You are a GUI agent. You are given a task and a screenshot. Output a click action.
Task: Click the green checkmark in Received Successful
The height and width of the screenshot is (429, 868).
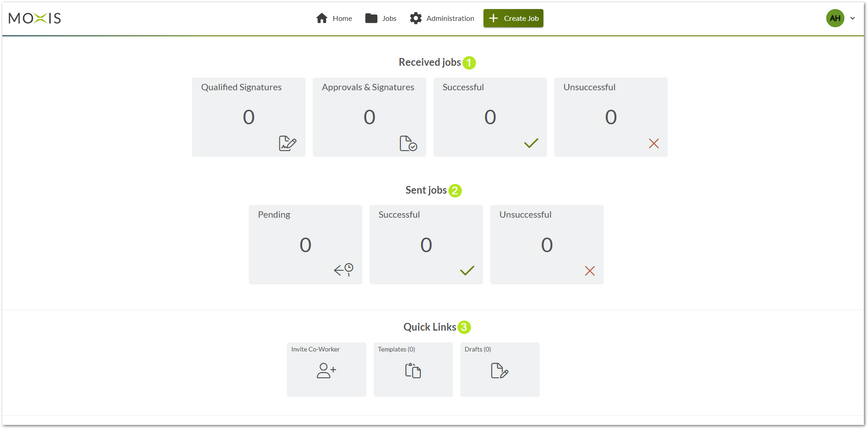[531, 143]
